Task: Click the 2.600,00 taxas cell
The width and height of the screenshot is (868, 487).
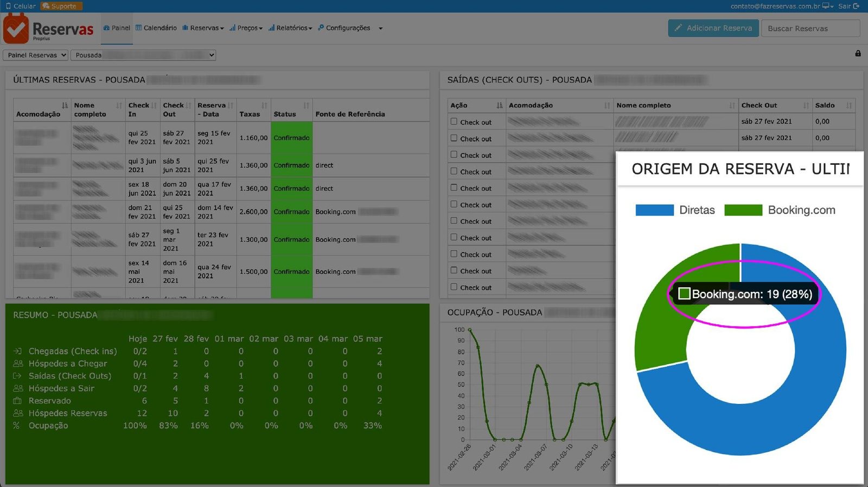Action: [253, 212]
